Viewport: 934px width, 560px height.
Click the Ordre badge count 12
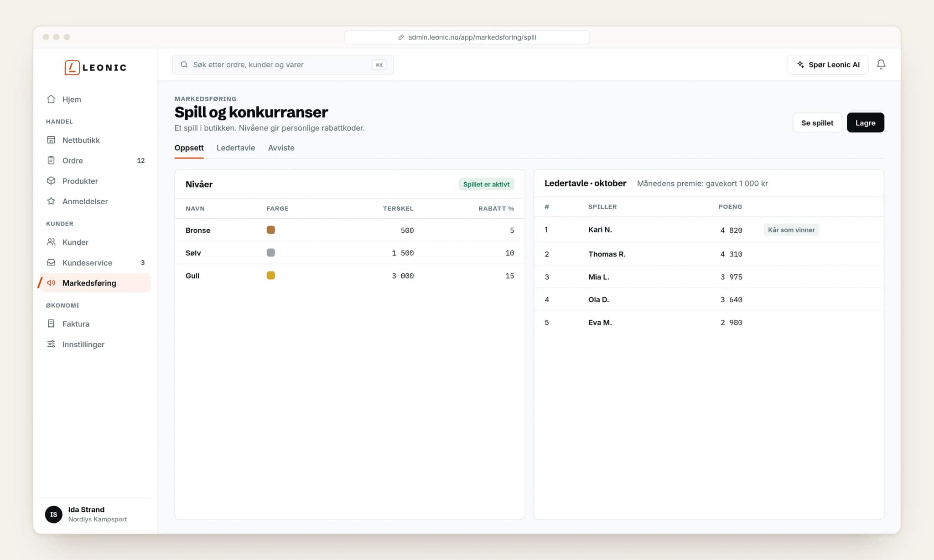point(141,160)
